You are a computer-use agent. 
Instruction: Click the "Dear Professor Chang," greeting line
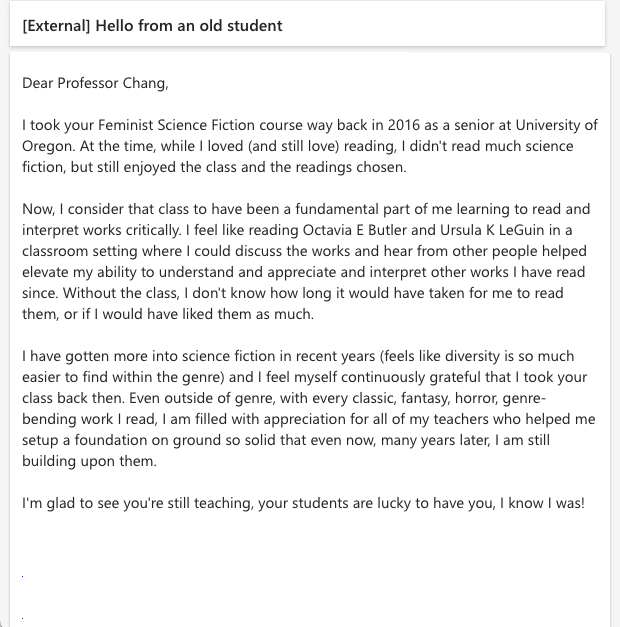(x=95, y=83)
